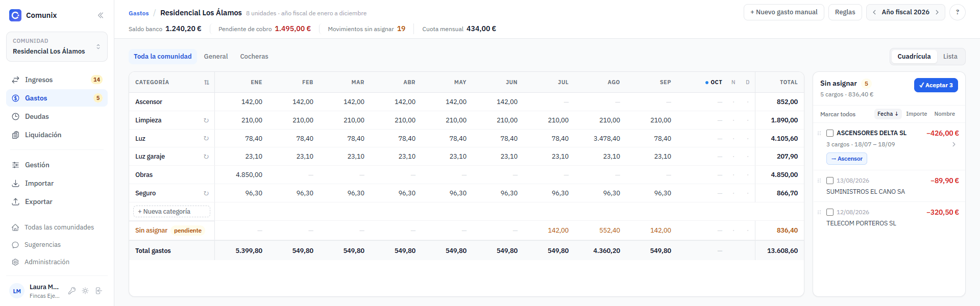Click the recurring icon on the Seguro row

(206, 193)
